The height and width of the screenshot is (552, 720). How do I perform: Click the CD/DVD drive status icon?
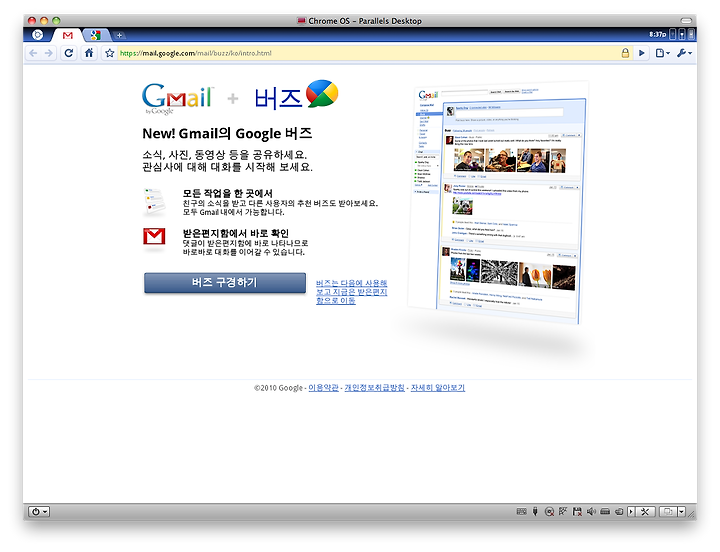coord(549,512)
